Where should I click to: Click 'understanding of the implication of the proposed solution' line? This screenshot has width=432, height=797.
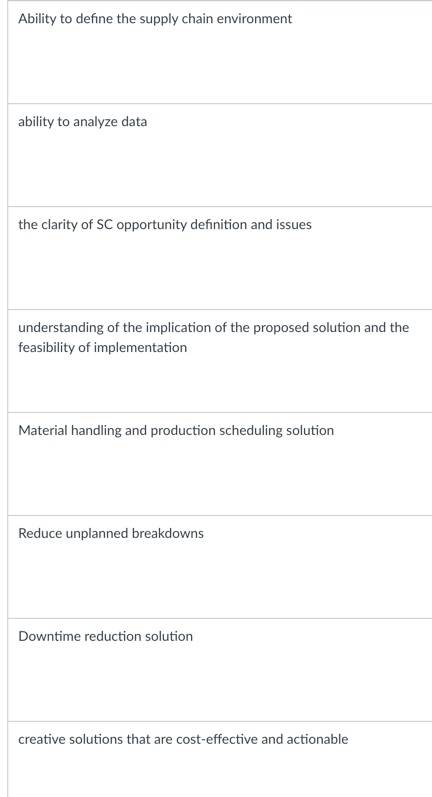[x=213, y=327]
